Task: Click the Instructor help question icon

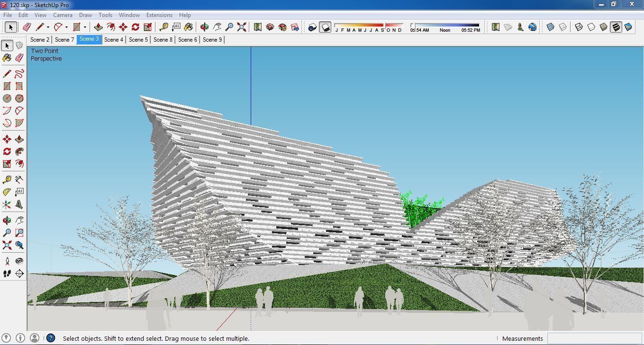Action: click(51, 338)
